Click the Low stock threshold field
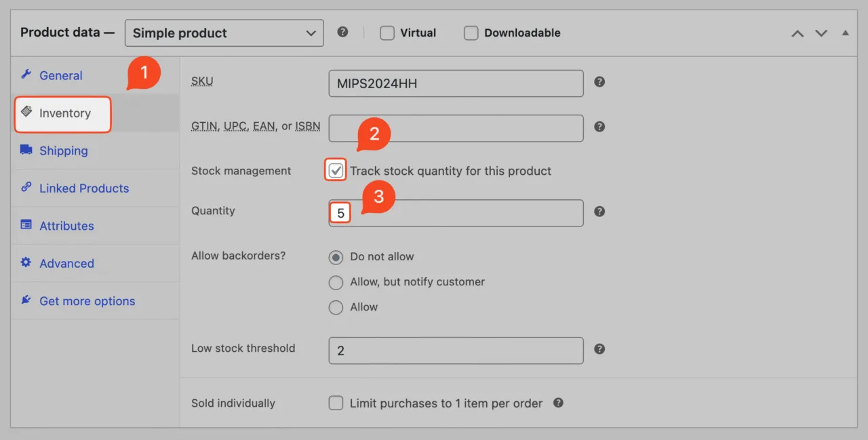This screenshot has height=440, width=868. [x=456, y=351]
